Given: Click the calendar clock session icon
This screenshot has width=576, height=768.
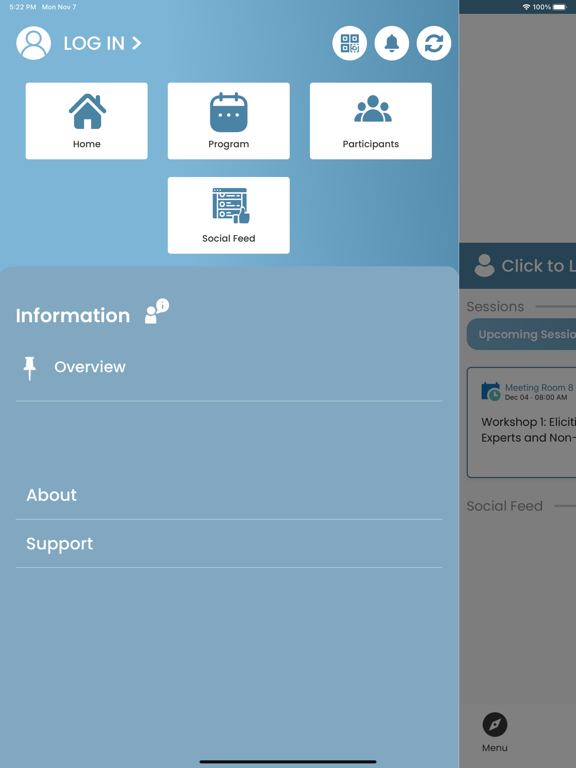Looking at the screenshot, I should click(491, 391).
